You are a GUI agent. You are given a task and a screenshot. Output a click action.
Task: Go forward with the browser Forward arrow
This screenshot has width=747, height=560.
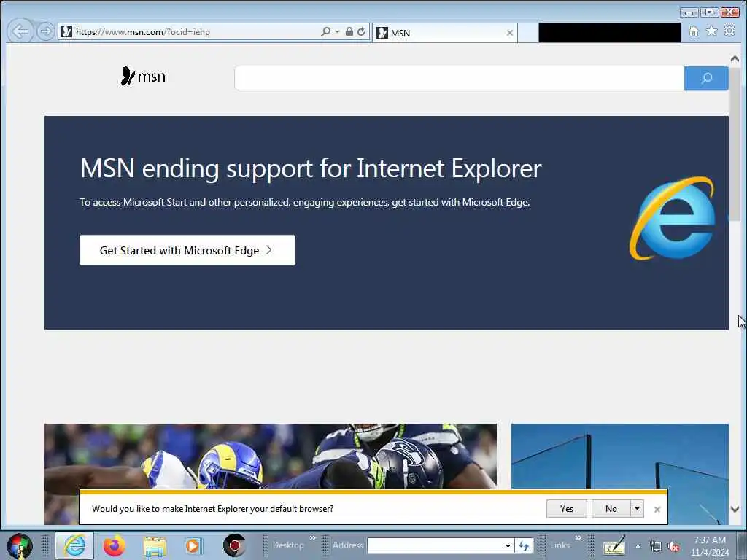point(46,31)
